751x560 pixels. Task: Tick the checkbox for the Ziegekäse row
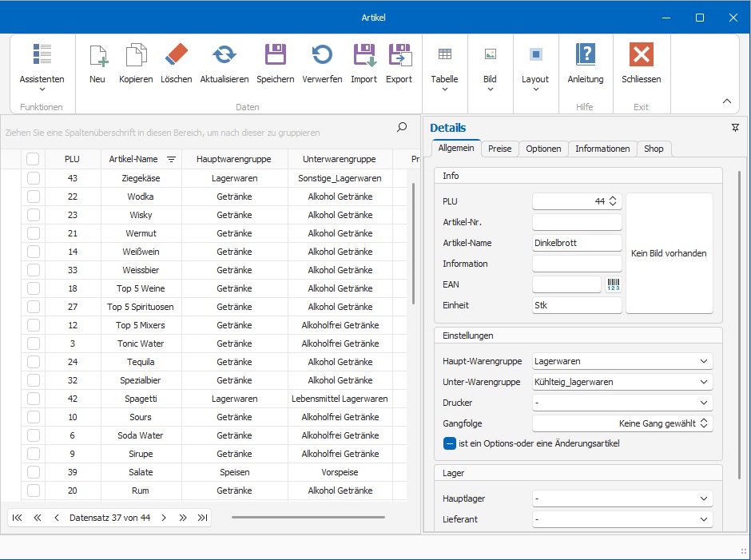pyautogui.click(x=33, y=178)
